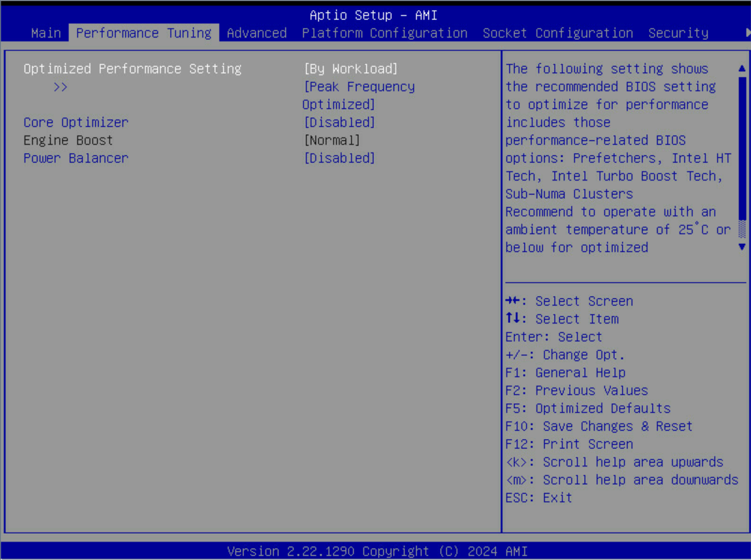Enable the Power Balancer setting
Viewport: 751px width, 560px height.
339,158
